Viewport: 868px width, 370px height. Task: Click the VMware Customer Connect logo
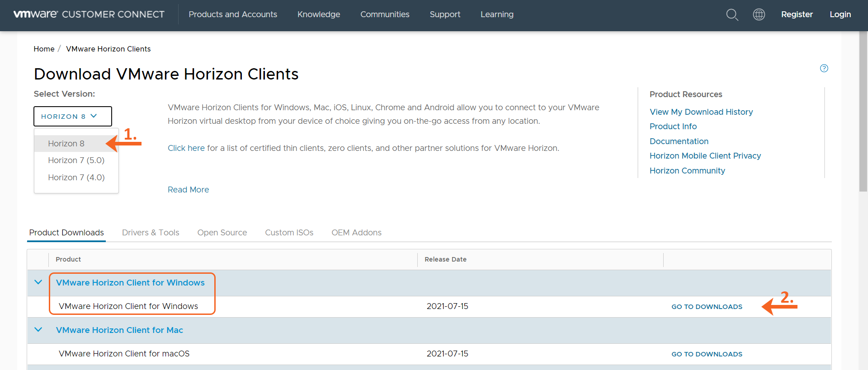click(89, 14)
